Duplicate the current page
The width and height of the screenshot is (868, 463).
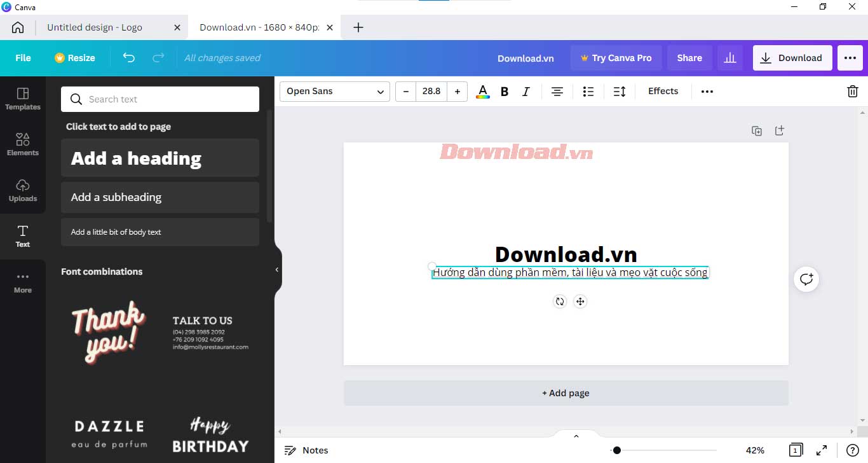coord(757,130)
